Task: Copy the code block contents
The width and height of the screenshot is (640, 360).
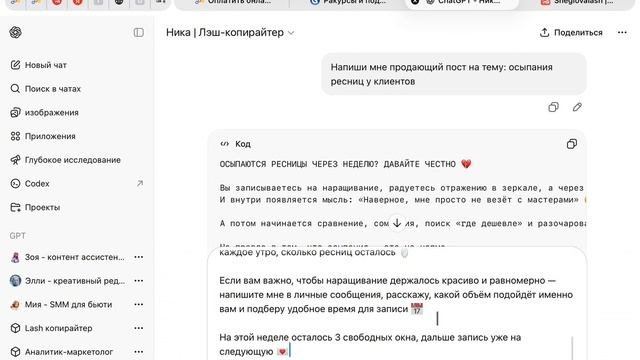Action: click(x=571, y=144)
